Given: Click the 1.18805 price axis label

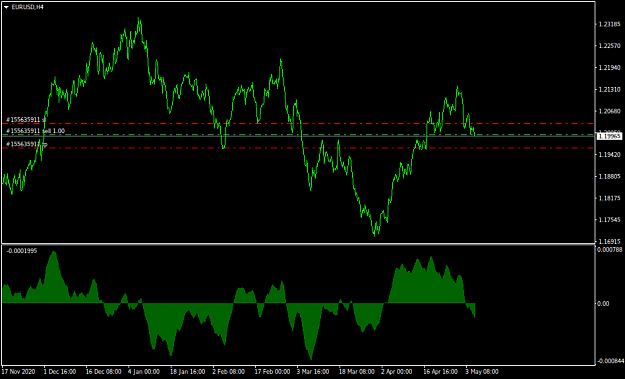Looking at the screenshot, I should pos(610,176).
